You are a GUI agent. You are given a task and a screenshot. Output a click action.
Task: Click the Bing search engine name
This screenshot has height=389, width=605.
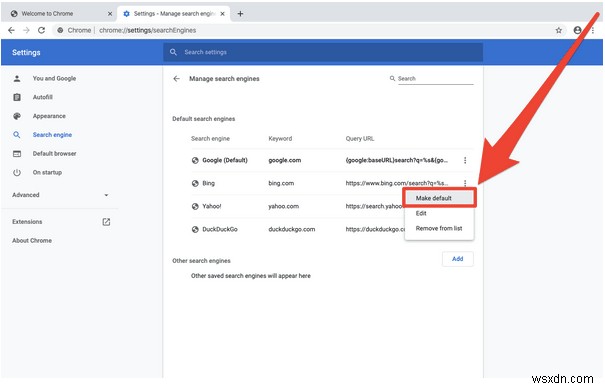click(208, 183)
